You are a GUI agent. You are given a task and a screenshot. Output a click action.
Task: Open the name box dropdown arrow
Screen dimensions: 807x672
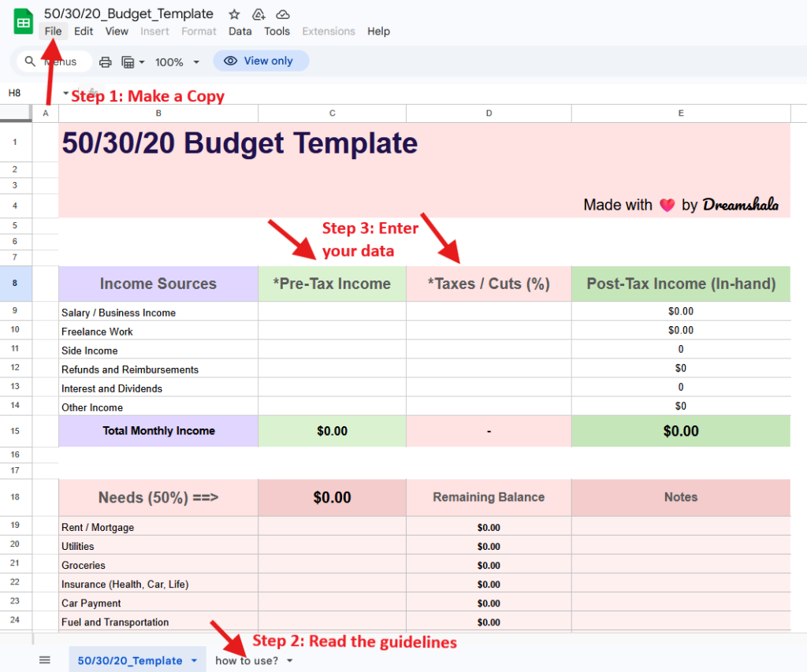click(66, 93)
